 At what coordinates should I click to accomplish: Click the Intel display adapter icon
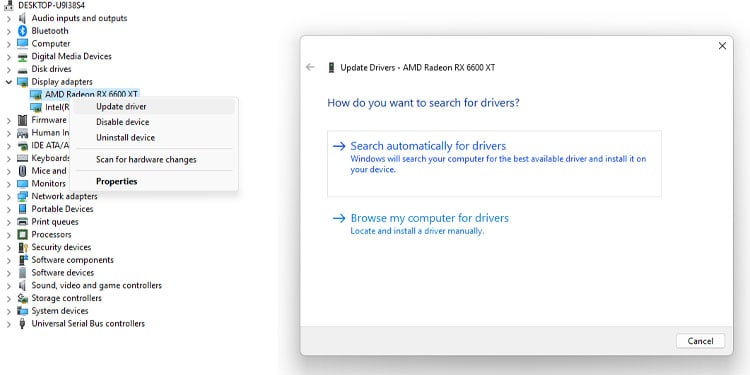(x=36, y=107)
